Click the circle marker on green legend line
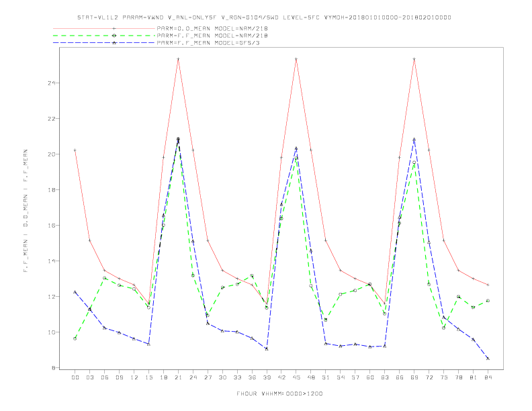The width and height of the screenshot is (532, 411). 114,36
